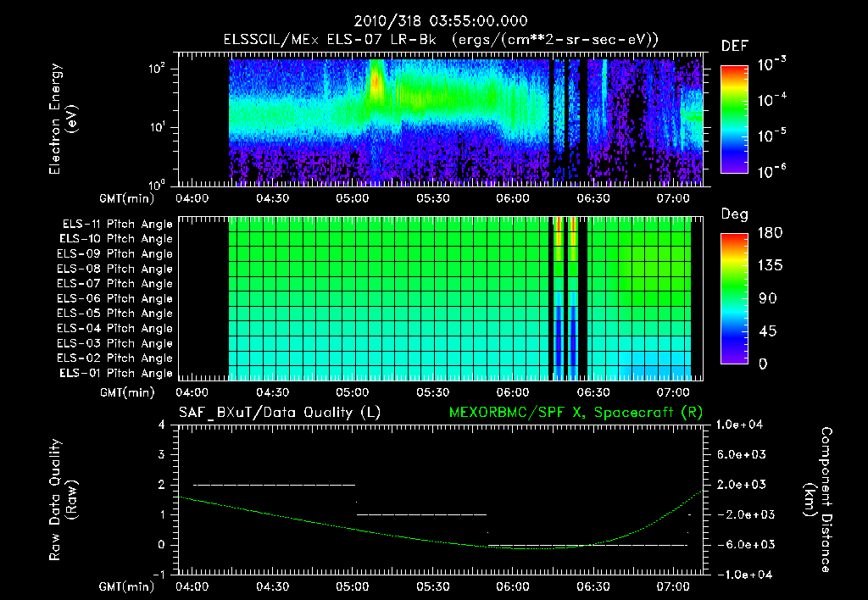Screen dimensions: 868x600
Task: Select the ELS-10 Pitch Angle row label
Action: (x=116, y=239)
